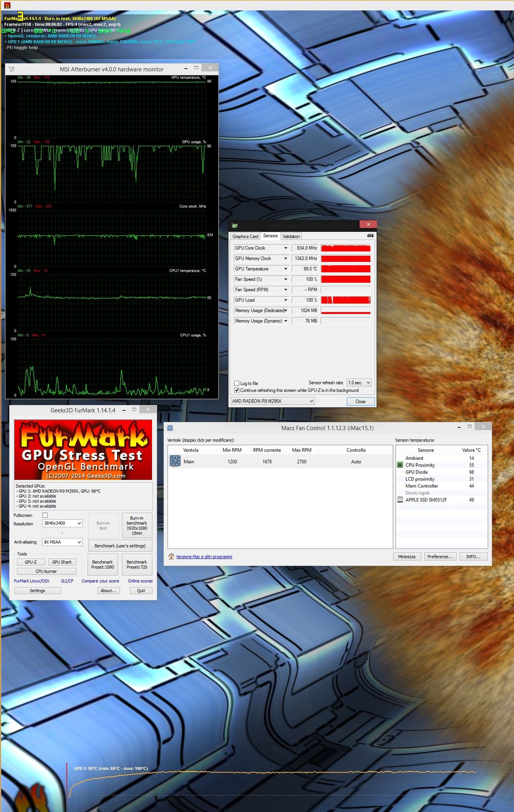Select the Ambient sensor row
This screenshot has height=812, width=514.
(x=442, y=458)
